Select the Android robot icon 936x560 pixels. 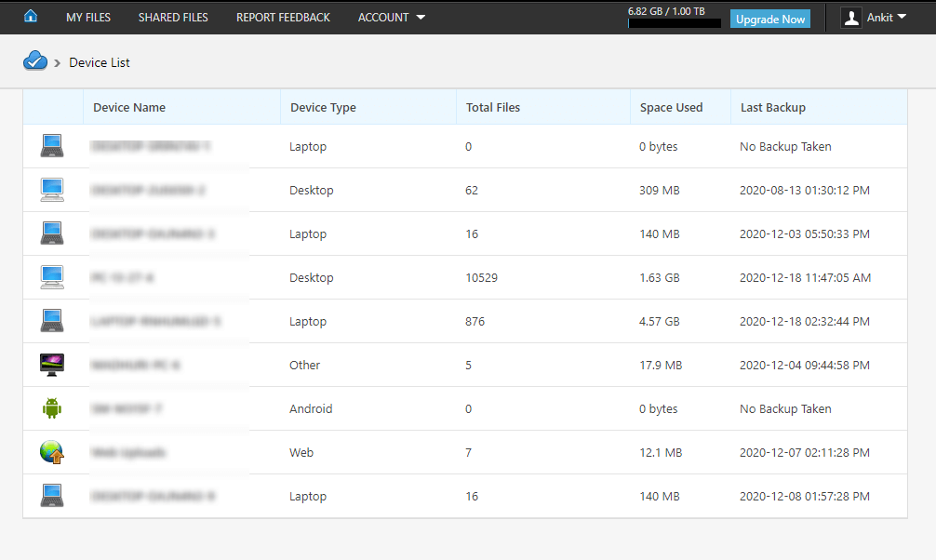click(x=52, y=408)
